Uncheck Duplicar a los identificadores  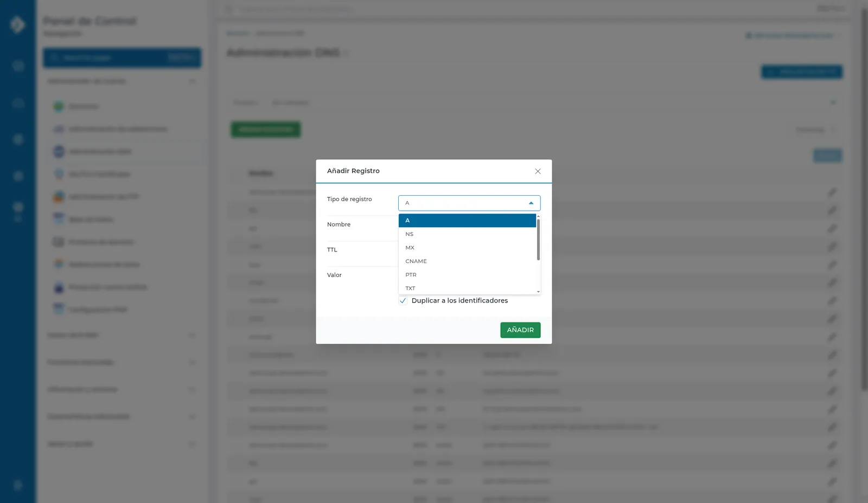point(403,301)
